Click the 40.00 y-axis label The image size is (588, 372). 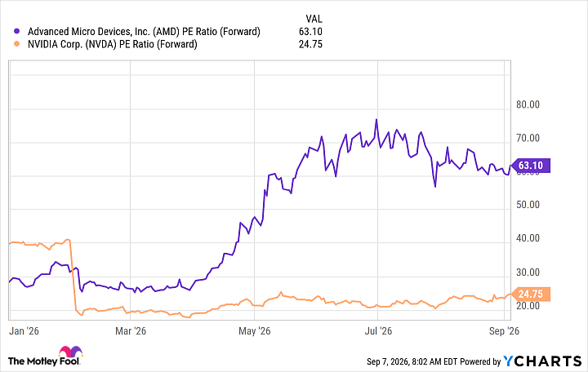pos(528,238)
